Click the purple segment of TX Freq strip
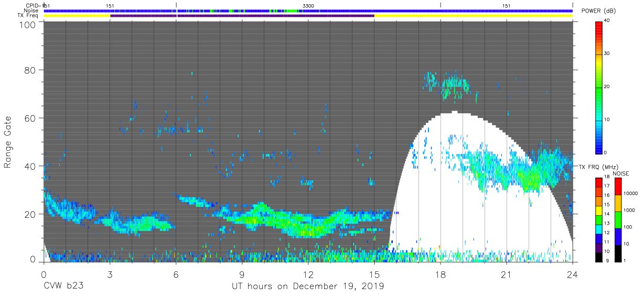This screenshot has width=644, height=297. pyautogui.click(x=242, y=16)
